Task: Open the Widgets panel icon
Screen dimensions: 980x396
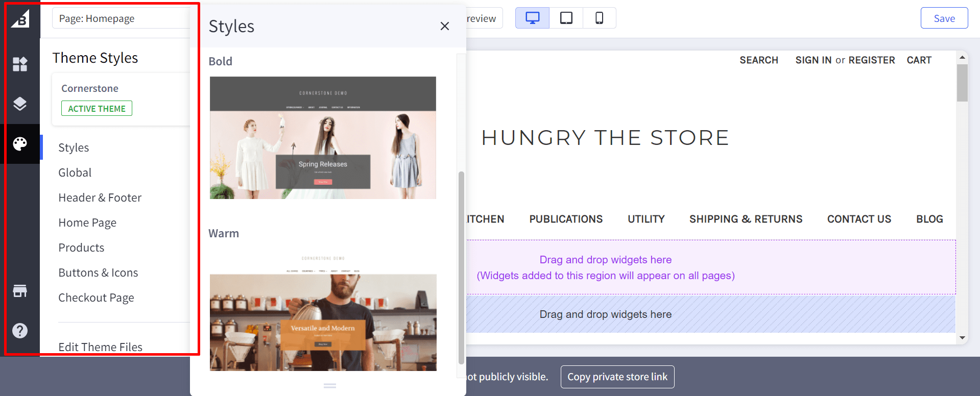Action: [20, 64]
